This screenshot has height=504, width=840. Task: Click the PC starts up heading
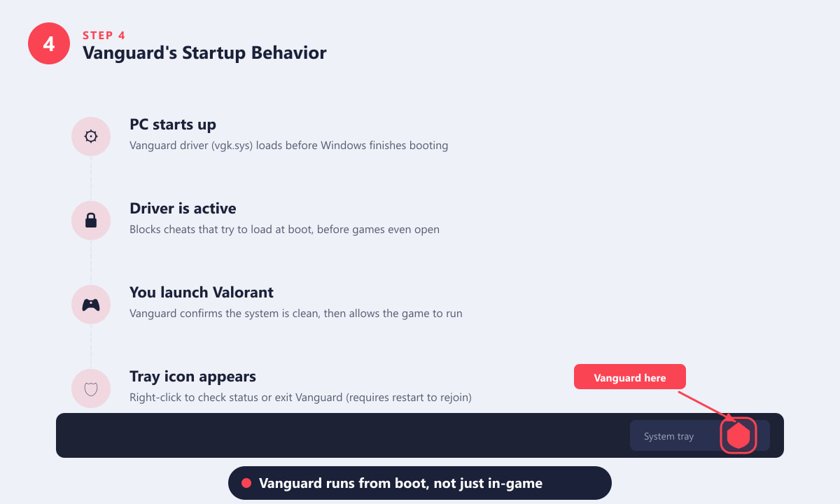[x=173, y=125]
